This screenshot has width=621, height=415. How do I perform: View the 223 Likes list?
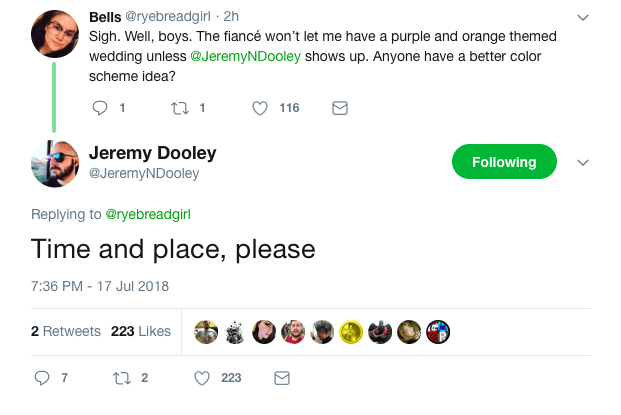pyautogui.click(x=141, y=331)
